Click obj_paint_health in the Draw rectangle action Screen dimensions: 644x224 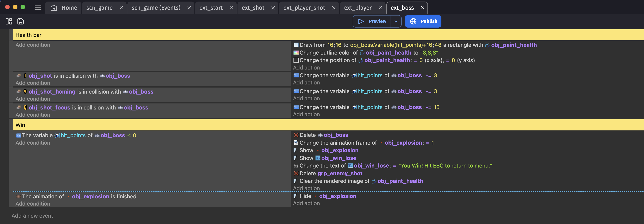[x=514, y=45]
